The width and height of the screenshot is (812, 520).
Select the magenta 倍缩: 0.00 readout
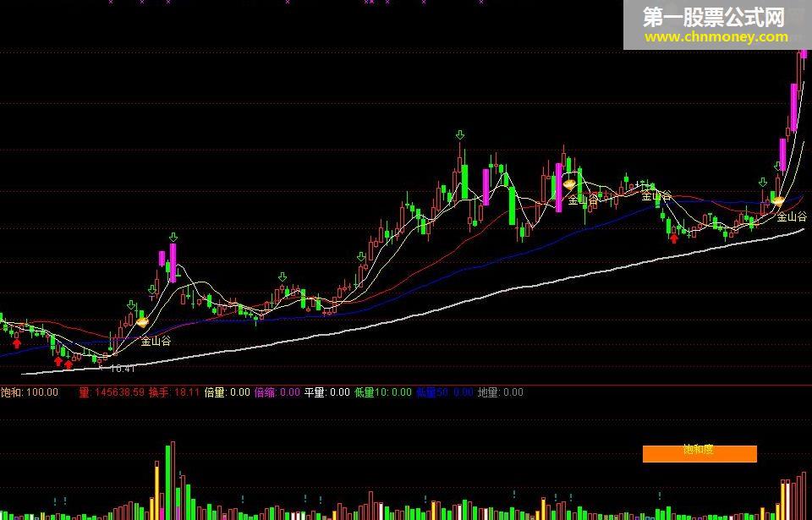coord(277,392)
